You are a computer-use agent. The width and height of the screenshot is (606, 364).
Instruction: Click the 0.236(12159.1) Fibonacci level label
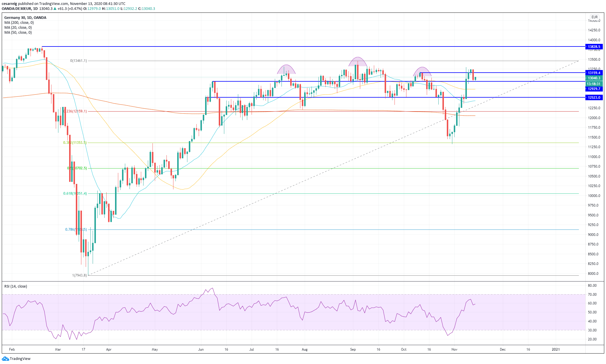[75, 111]
